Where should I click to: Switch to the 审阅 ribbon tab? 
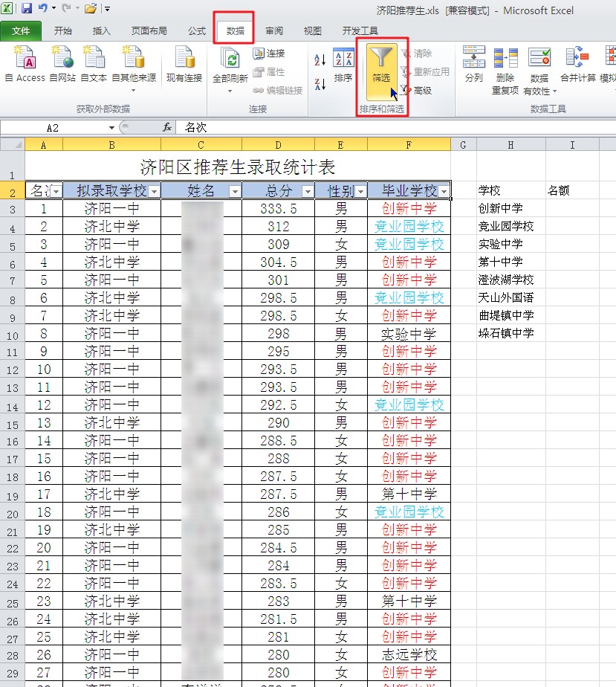point(274,30)
